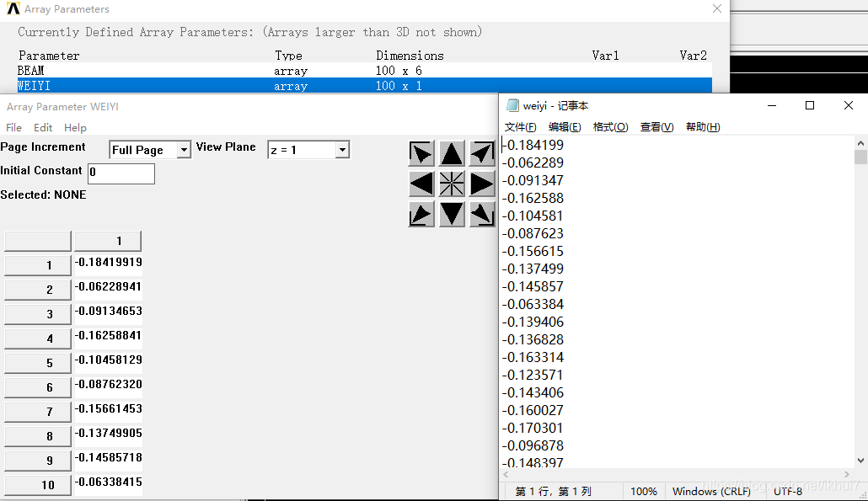The width and height of the screenshot is (868, 501).
Task: Open Edit menu in Array Parameter WEIYI
Action: [43, 128]
